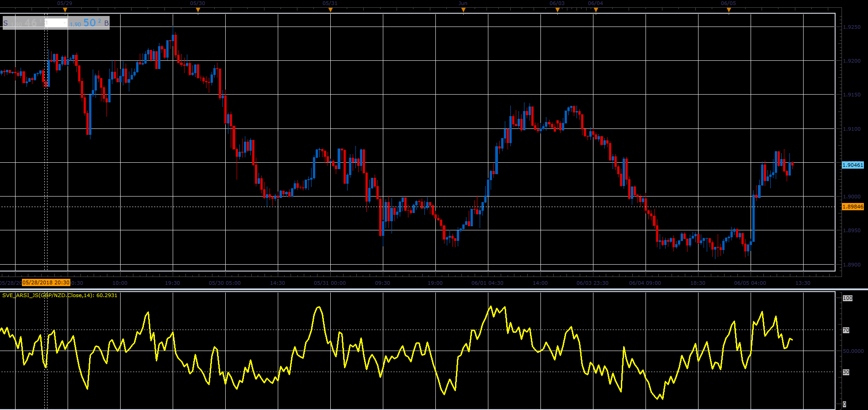Click the divider between chart and indicator panes
Viewport: 868px width, 410px height.
(434, 289)
